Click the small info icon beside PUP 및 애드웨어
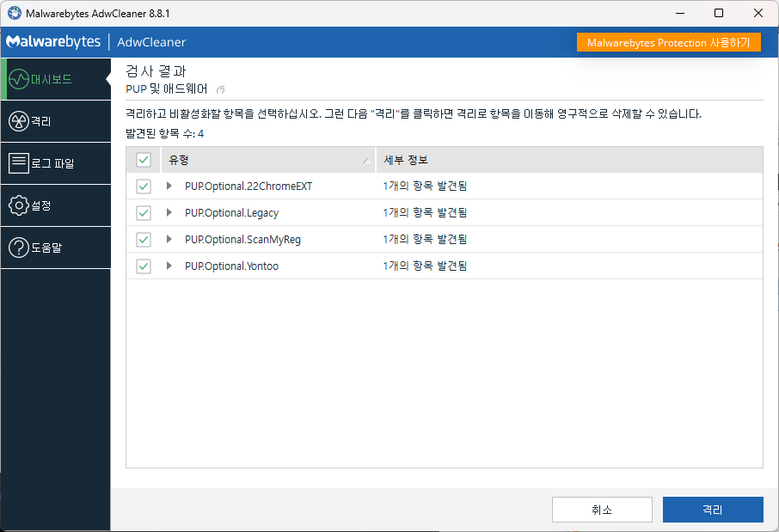This screenshot has width=779, height=532. (x=221, y=89)
